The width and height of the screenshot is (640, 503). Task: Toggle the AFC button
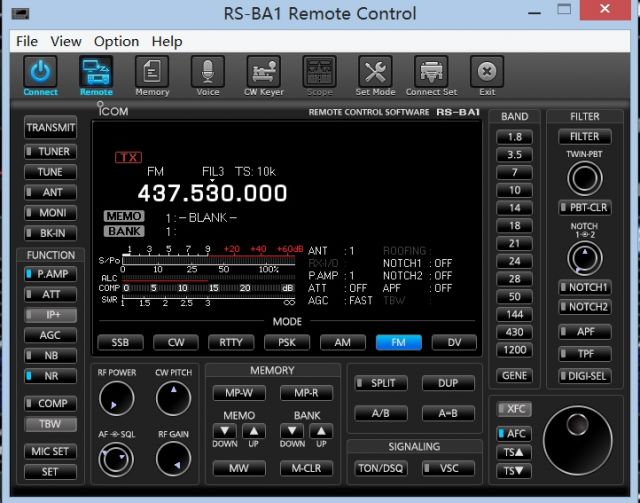[514, 433]
